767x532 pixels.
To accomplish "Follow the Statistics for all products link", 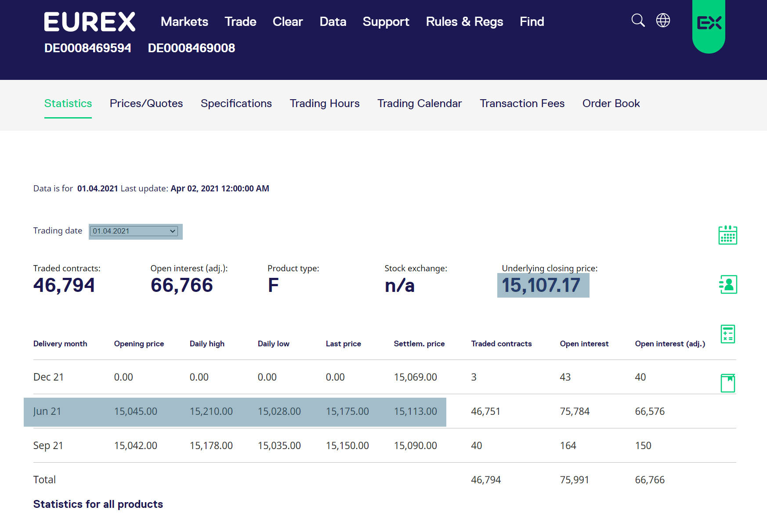I will pyautogui.click(x=98, y=504).
